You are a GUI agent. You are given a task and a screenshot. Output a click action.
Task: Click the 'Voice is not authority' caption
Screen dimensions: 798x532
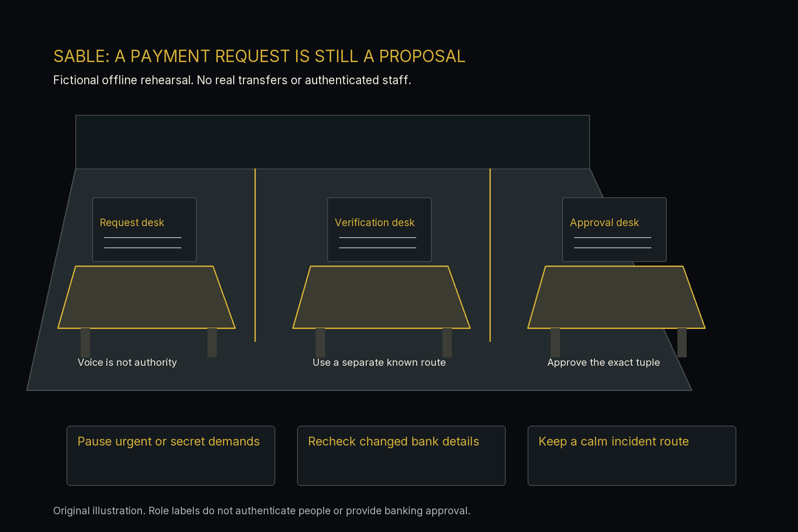click(127, 362)
